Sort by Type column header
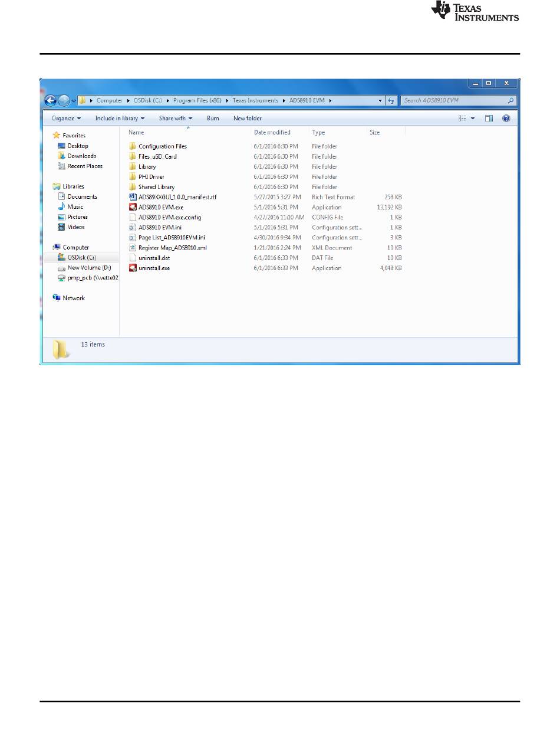 (318, 133)
